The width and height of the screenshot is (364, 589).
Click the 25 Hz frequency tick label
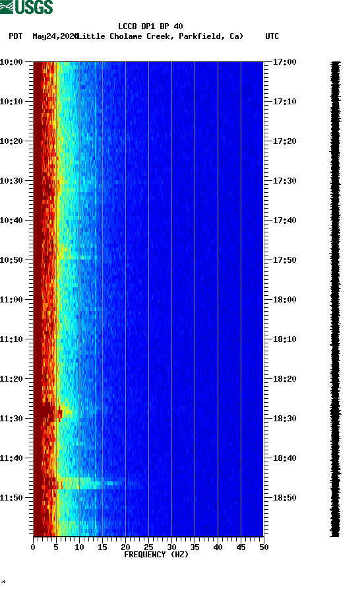[x=148, y=547]
